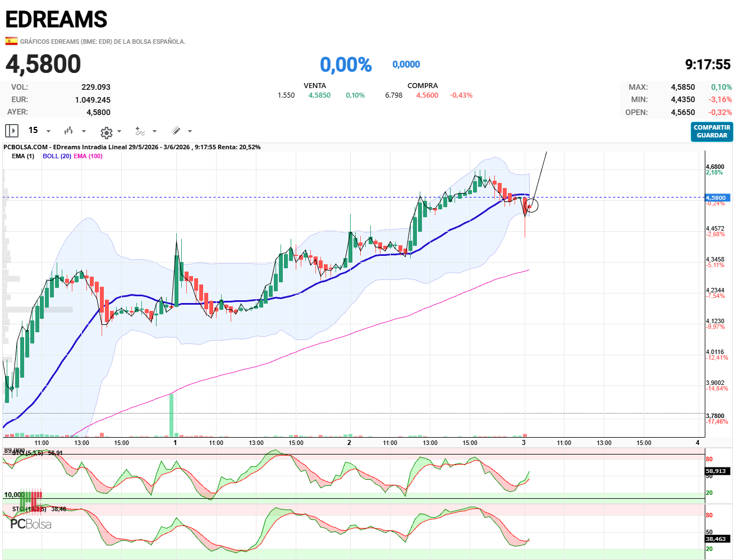Viewport: 739px width, 560px height.
Task: Expand the chart type dropdown arrow
Action: 84,131
